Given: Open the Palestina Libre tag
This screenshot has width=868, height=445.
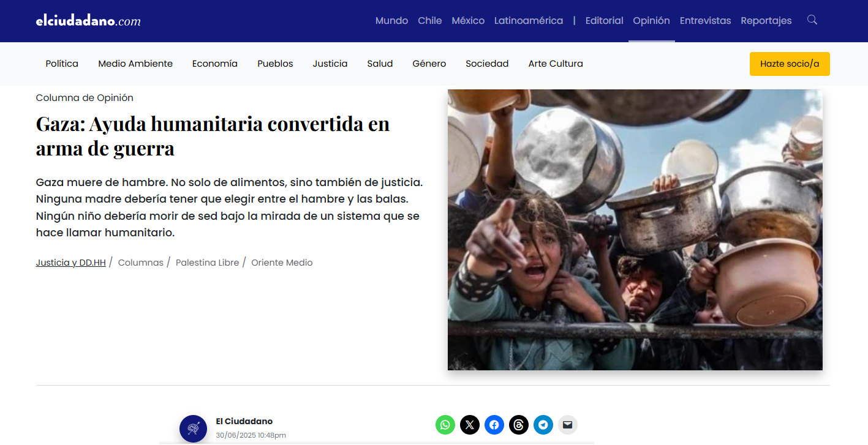Looking at the screenshot, I should coord(207,263).
